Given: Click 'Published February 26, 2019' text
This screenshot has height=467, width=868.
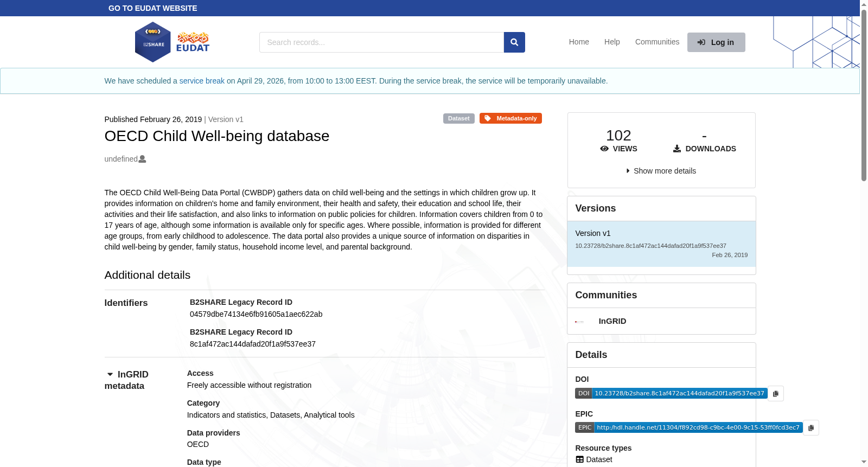Looking at the screenshot, I should pyautogui.click(x=153, y=119).
